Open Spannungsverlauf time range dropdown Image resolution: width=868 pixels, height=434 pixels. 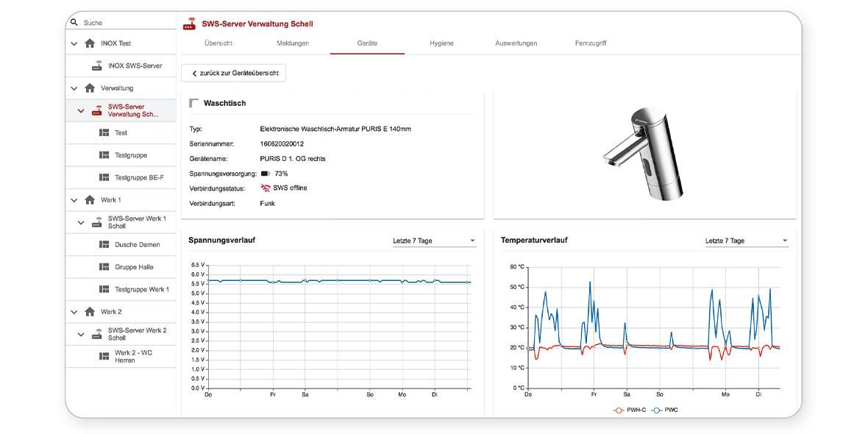(x=434, y=241)
